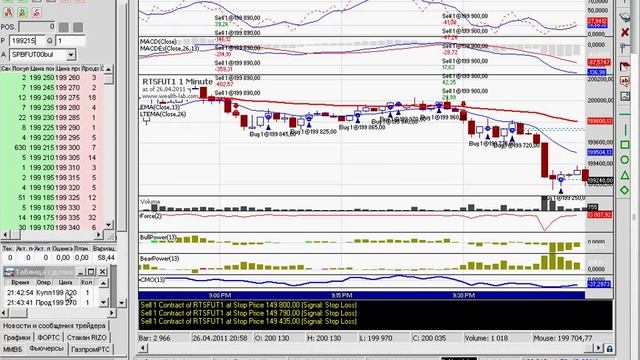Click the pink cancel-orders icon above POS
Image resolution: width=640 pixels, height=360 pixels.
pyautogui.click(x=36, y=13)
